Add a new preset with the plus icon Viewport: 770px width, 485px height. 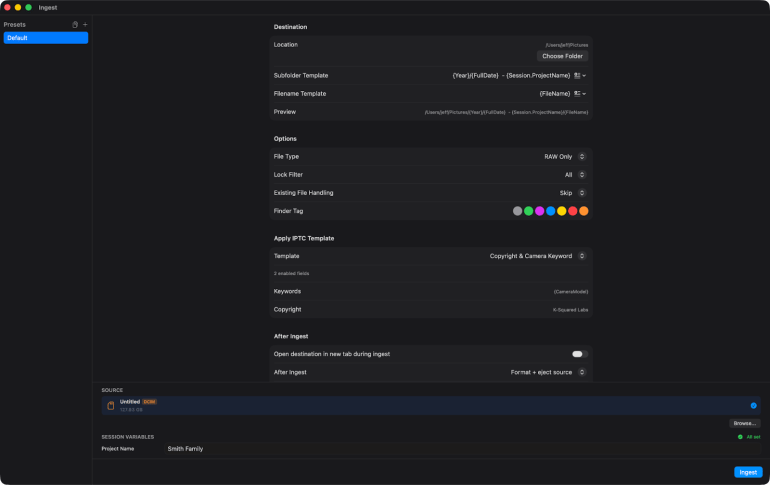85,25
